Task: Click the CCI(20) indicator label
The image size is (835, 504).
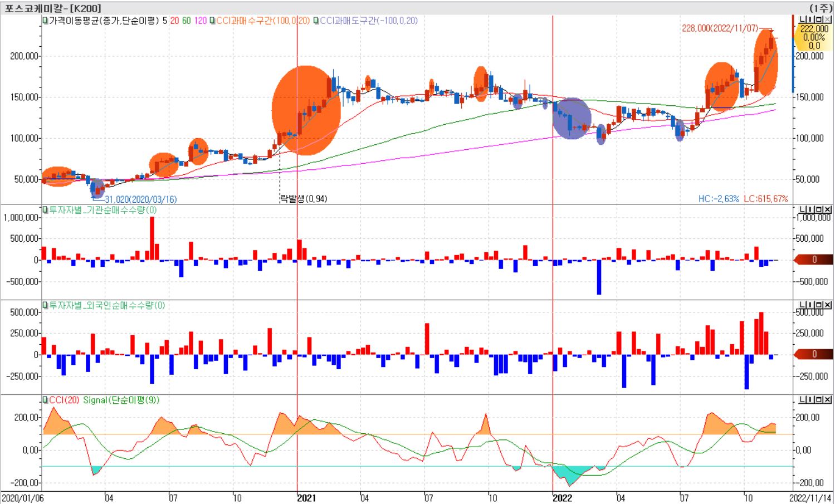Action: [x=64, y=400]
